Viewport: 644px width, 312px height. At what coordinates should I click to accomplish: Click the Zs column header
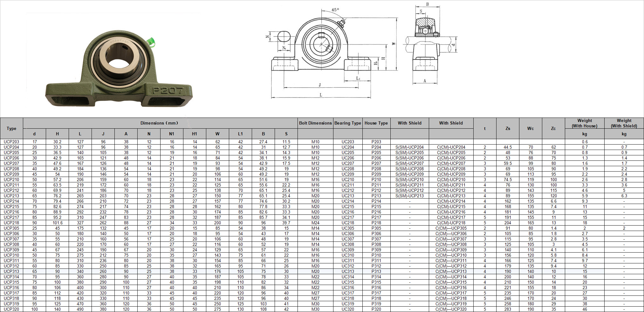click(x=508, y=128)
